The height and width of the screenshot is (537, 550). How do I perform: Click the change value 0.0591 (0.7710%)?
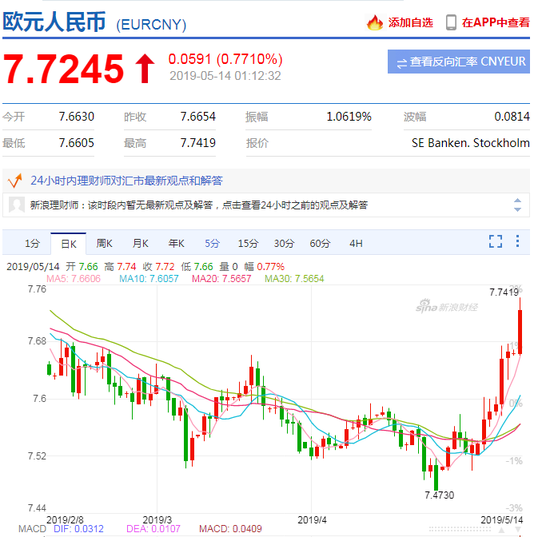pyautogui.click(x=226, y=59)
